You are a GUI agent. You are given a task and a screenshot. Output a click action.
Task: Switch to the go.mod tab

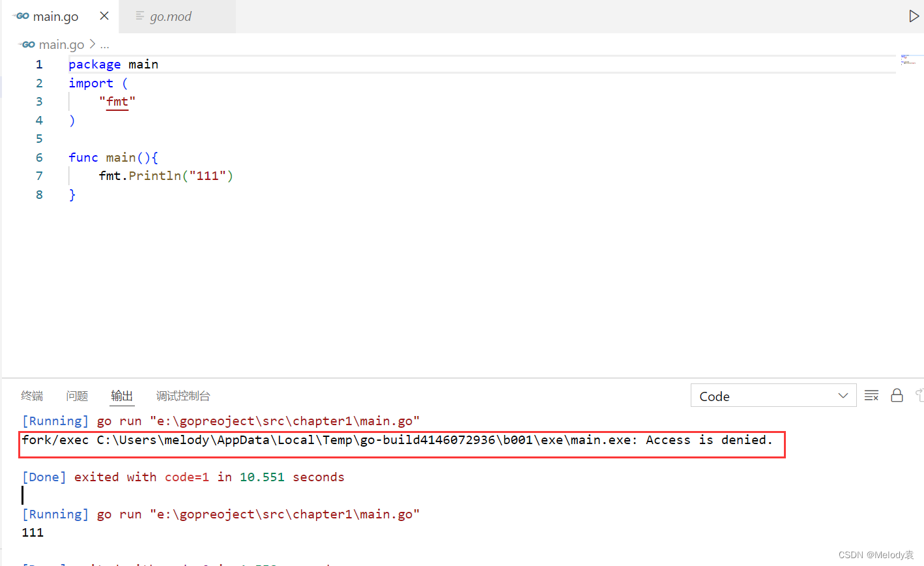coord(171,16)
